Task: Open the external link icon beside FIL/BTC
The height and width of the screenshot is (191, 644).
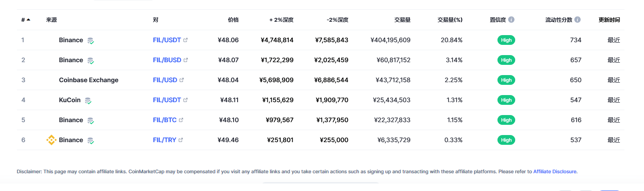Action: pos(181,120)
